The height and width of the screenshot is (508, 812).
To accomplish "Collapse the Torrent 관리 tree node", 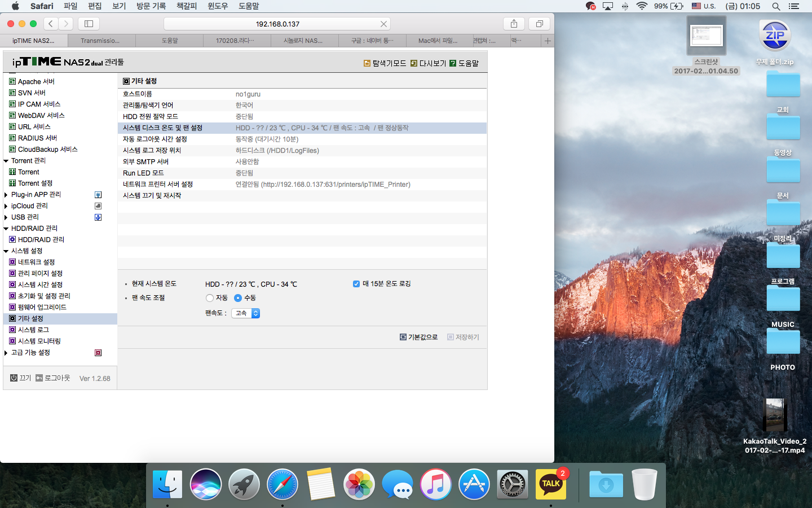I will 6,161.
